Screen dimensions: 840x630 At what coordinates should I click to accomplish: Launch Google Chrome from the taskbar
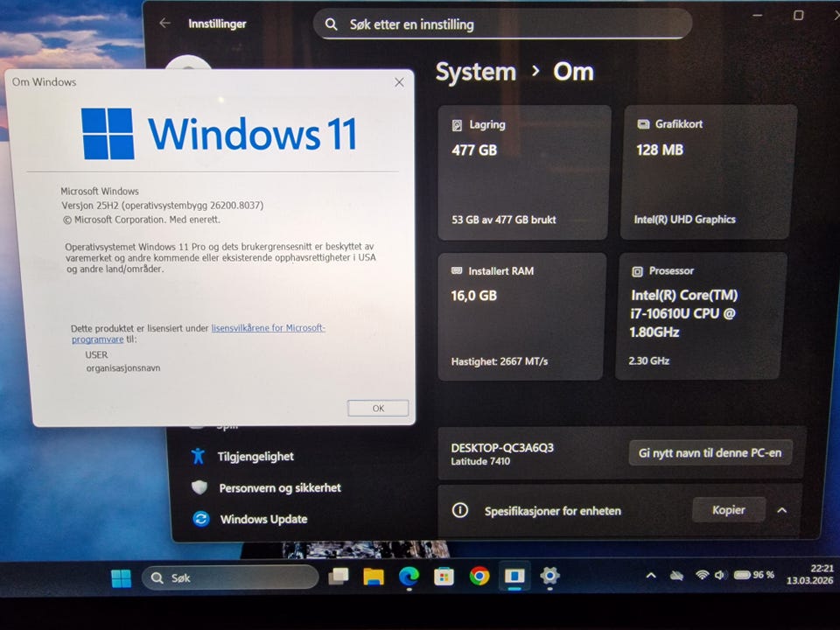click(479, 576)
